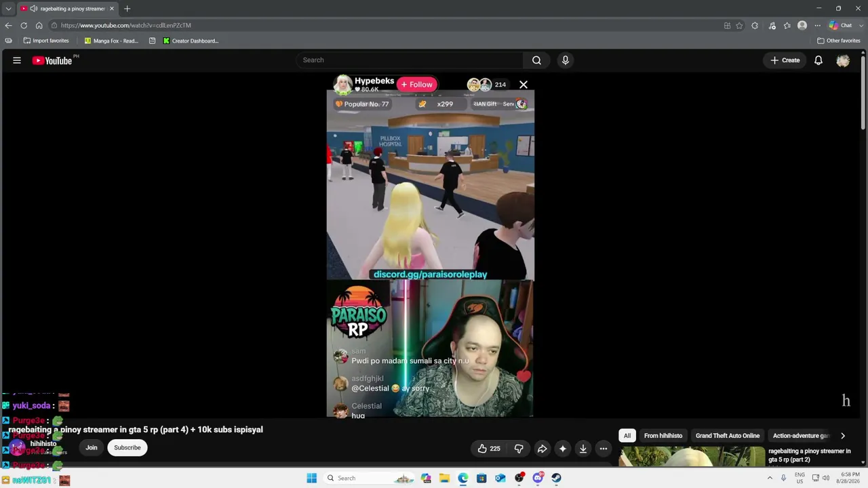Open browser extensions puzzle icon
868x488 pixels.
(755, 25)
